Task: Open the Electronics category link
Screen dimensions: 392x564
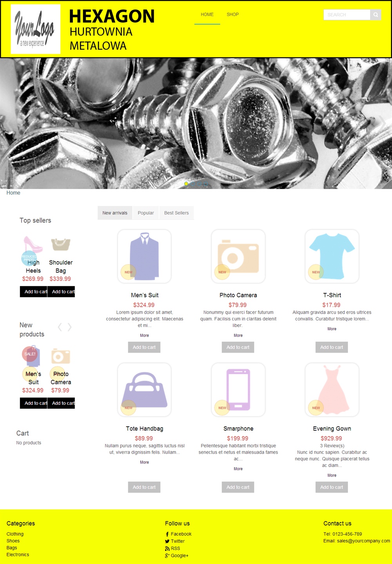Action: click(18, 555)
